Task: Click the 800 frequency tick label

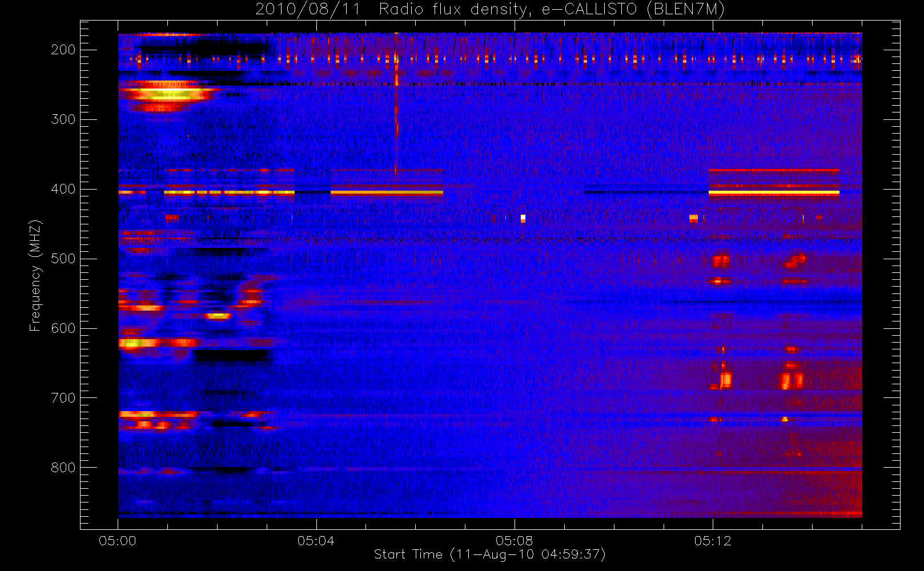Action: (63, 468)
